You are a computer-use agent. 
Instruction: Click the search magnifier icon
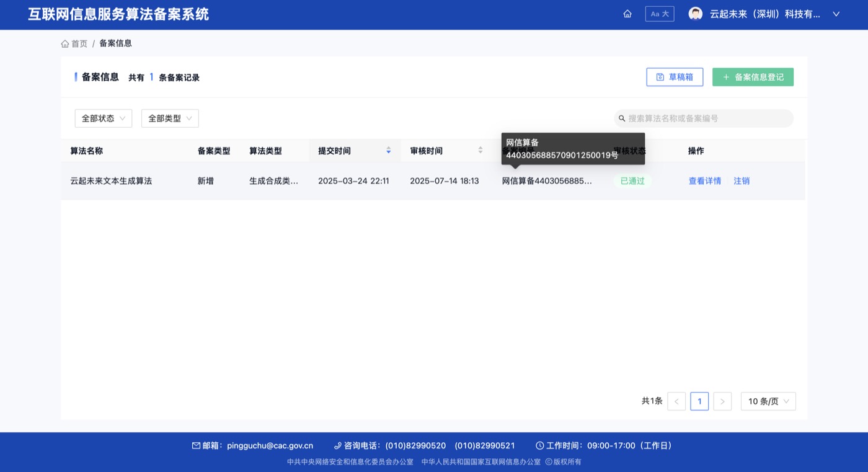[x=622, y=118]
